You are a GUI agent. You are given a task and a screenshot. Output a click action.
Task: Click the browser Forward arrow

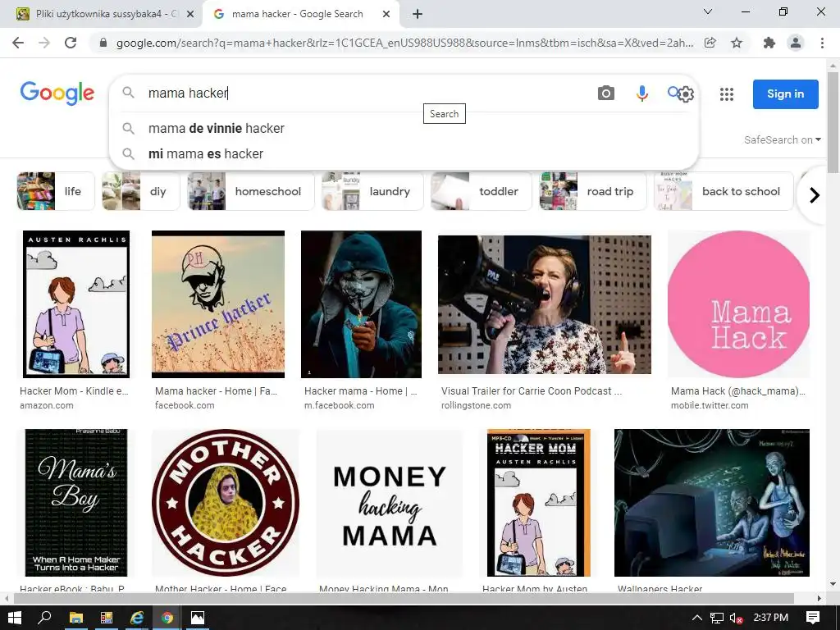(x=44, y=43)
